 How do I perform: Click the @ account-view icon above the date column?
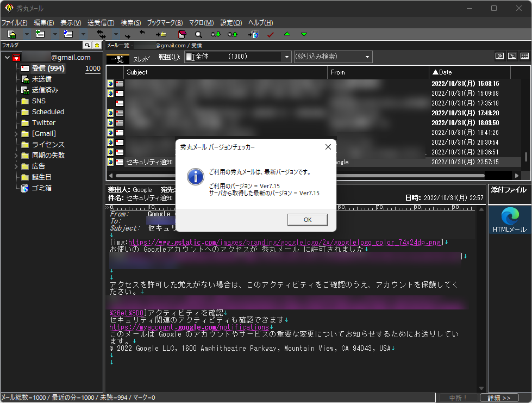coord(500,56)
